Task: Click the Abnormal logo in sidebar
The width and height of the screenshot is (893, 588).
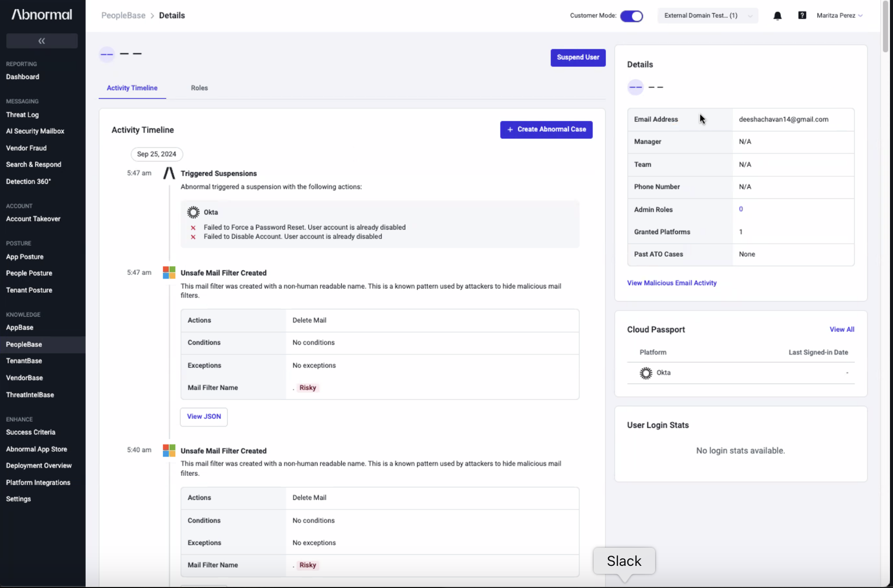Action: pos(42,15)
